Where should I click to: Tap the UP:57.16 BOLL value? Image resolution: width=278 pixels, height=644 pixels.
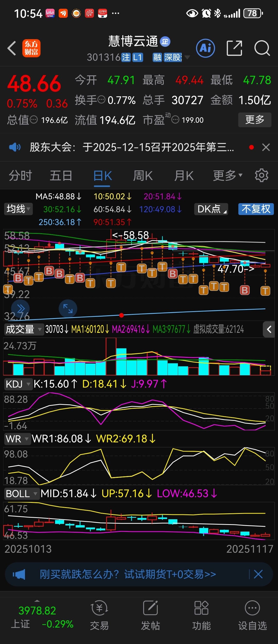[127, 494]
